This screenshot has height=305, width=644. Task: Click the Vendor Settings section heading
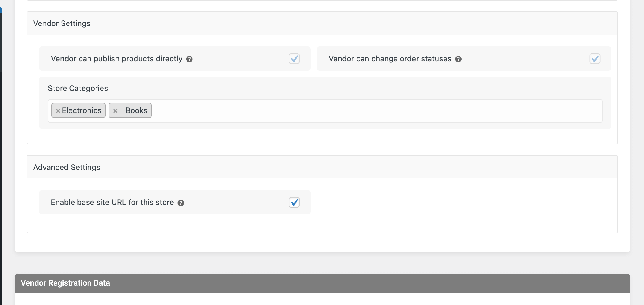tap(62, 23)
